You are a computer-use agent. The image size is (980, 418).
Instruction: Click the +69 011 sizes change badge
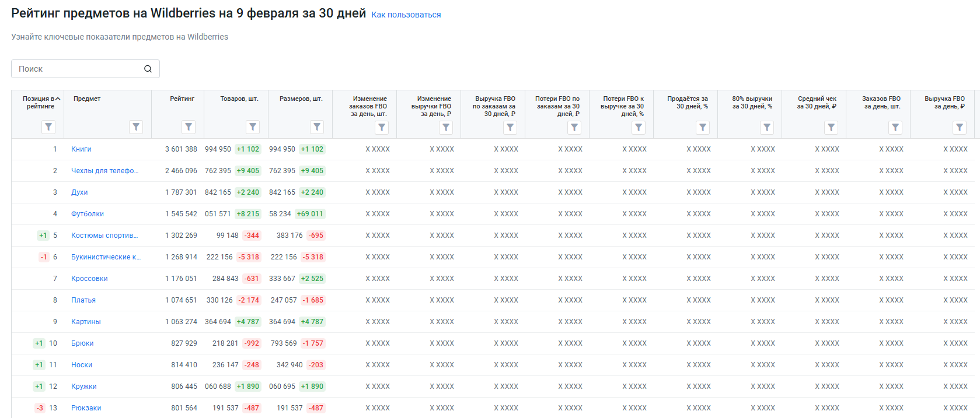coord(310,214)
